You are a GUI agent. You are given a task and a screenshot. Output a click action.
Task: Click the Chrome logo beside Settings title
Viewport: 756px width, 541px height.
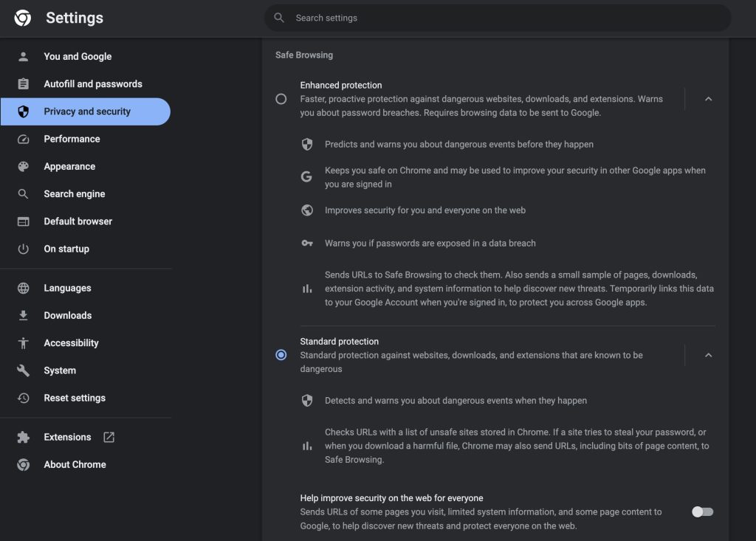tap(23, 18)
